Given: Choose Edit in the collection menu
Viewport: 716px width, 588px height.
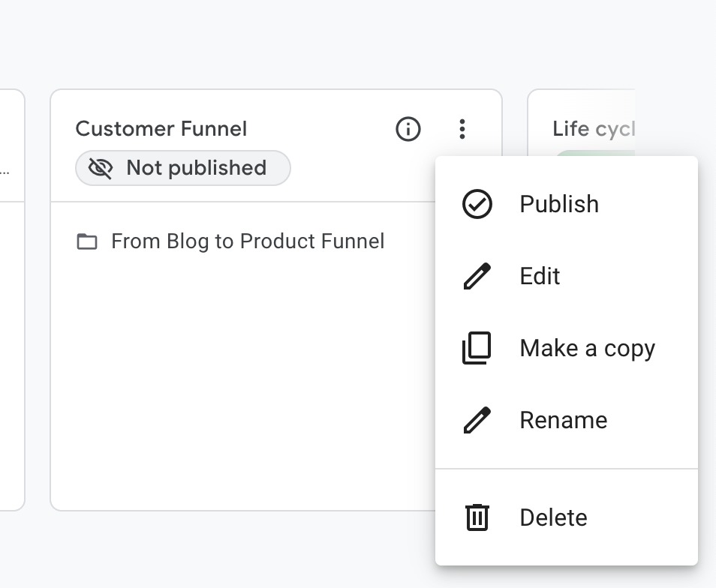Looking at the screenshot, I should pos(540,276).
